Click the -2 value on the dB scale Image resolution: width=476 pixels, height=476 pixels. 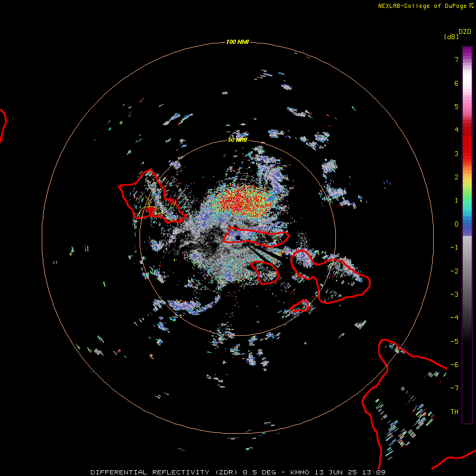click(x=454, y=271)
